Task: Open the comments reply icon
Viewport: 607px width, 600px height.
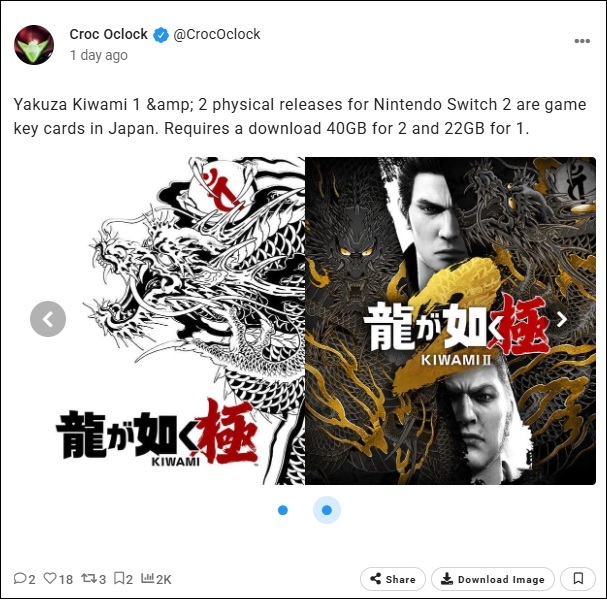Action: tap(19, 578)
